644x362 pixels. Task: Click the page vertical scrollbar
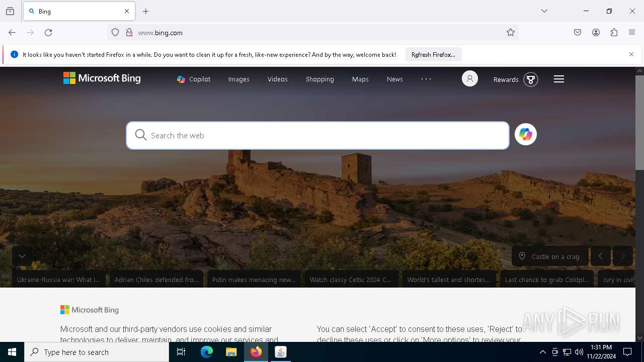tap(639, 123)
